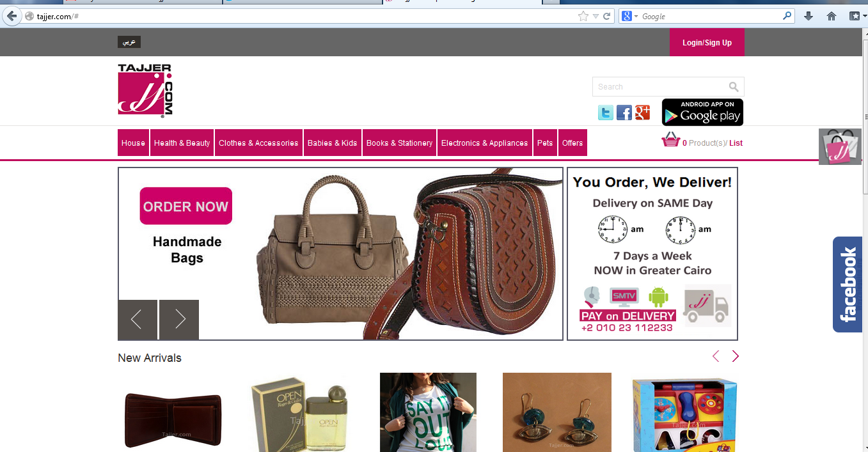The height and width of the screenshot is (452, 868).
Task: Click the search magnifier icon
Action: [734, 87]
